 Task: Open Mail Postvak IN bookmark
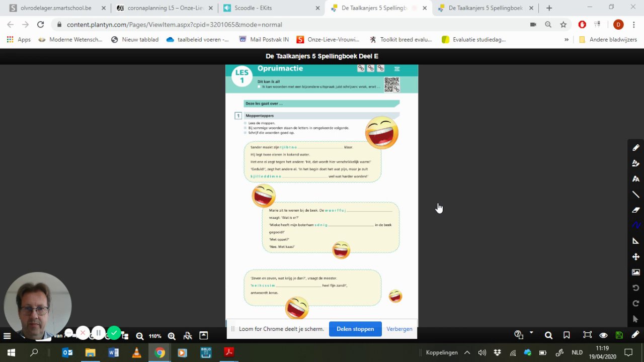[264, 40]
